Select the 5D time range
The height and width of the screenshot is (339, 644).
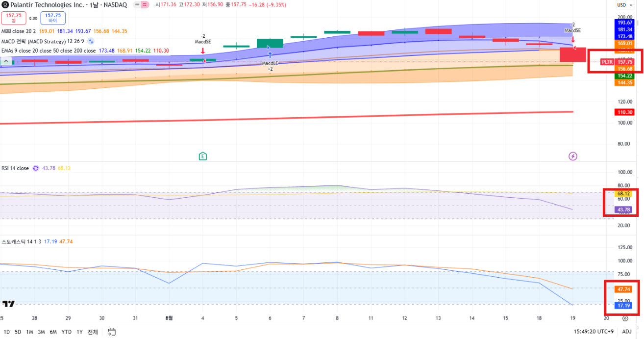click(18, 332)
